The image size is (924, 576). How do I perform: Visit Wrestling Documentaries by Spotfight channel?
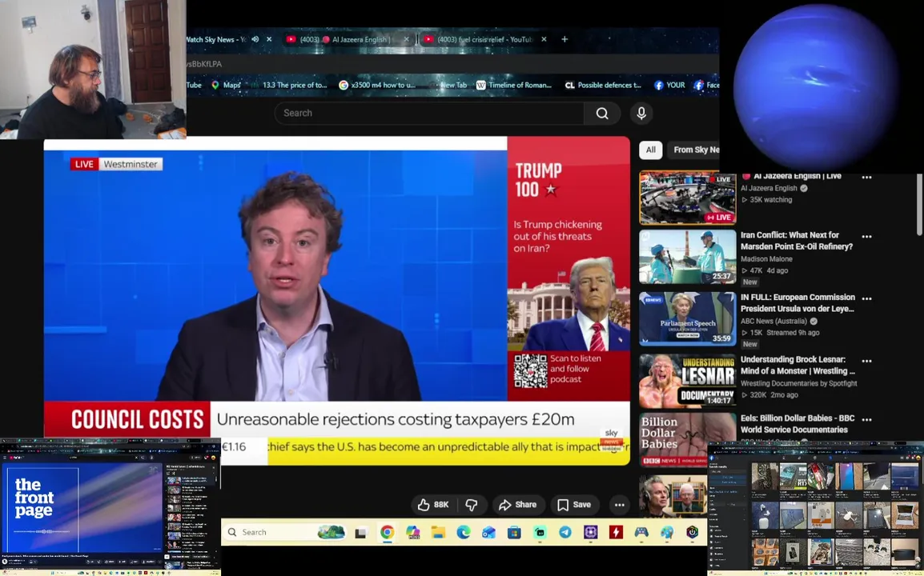[x=798, y=383]
